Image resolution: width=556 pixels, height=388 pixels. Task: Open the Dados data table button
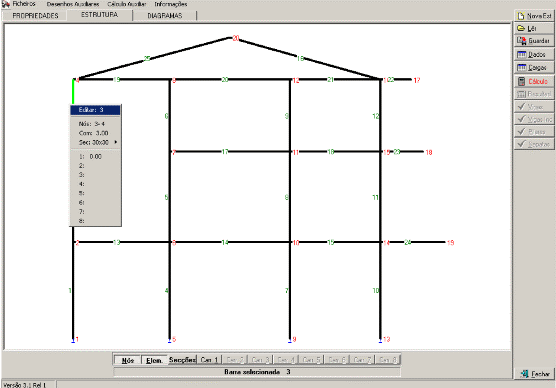534,55
